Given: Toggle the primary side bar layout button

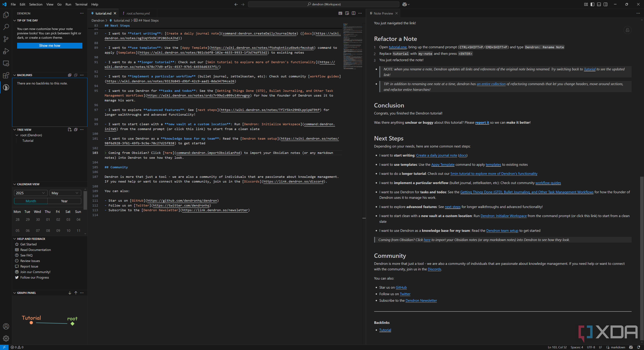Looking at the screenshot, I should [x=592, y=4].
